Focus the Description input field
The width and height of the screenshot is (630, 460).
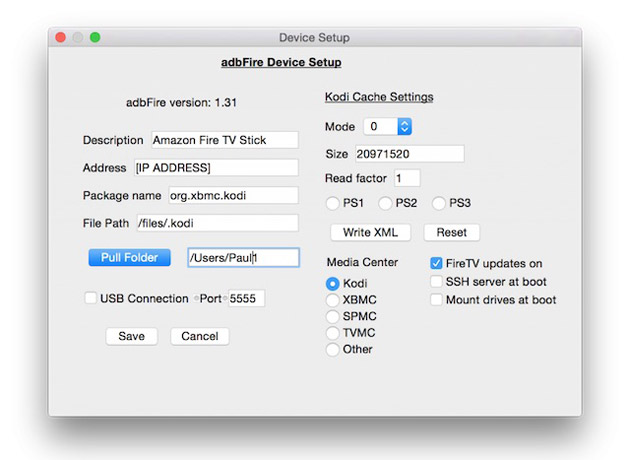pyautogui.click(x=225, y=140)
